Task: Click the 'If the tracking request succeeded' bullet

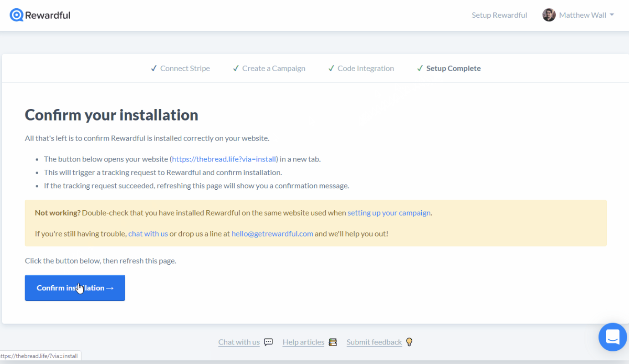Action: (x=196, y=186)
